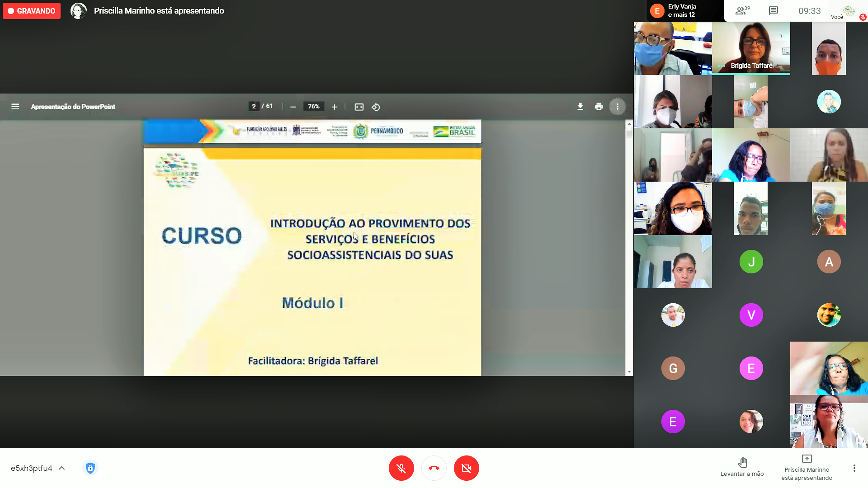
Task: Open the meeting chat panel
Action: (x=774, y=11)
